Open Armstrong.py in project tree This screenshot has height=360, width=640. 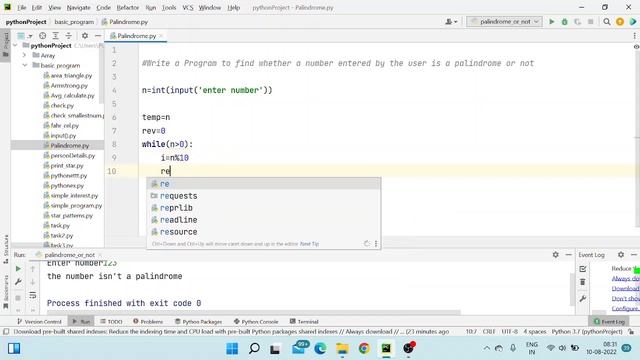pyautogui.click(x=69, y=85)
